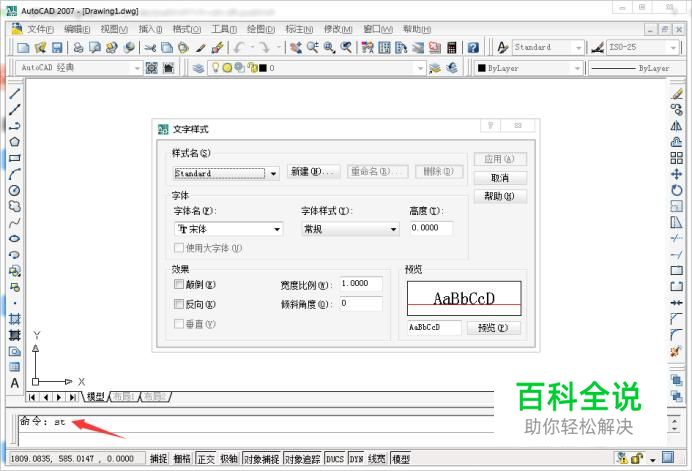
Task: Open the calculator icon in toolbar
Action: (x=451, y=47)
